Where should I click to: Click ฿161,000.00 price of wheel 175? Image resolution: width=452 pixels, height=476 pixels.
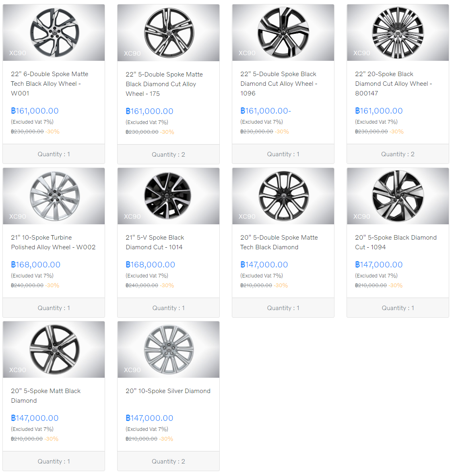tap(149, 111)
